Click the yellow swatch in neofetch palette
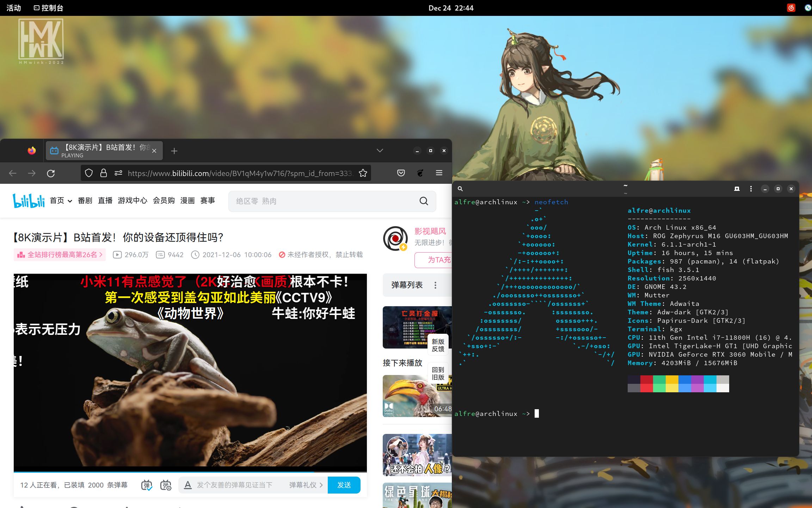Screen dimensions: 812x508 click(672, 380)
